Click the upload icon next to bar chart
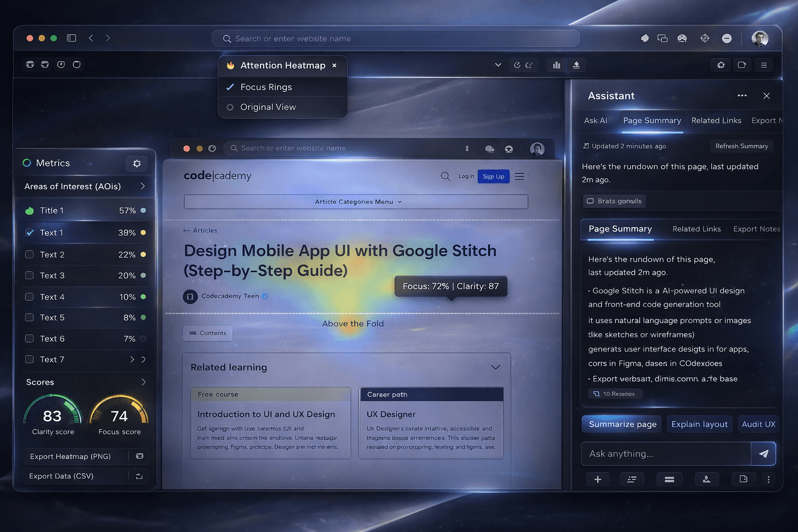The width and height of the screenshot is (798, 532). coord(576,65)
